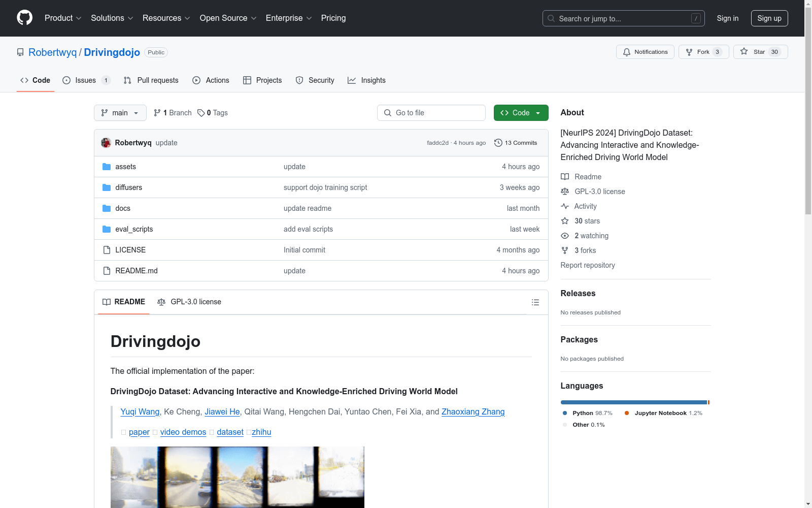This screenshot has height=508, width=812.
Task: Open the green Code dropdown
Action: point(521,113)
